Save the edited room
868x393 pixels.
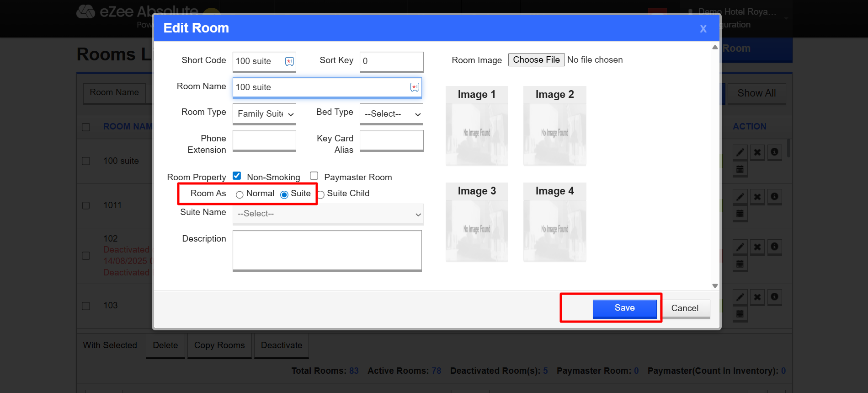[624, 308]
